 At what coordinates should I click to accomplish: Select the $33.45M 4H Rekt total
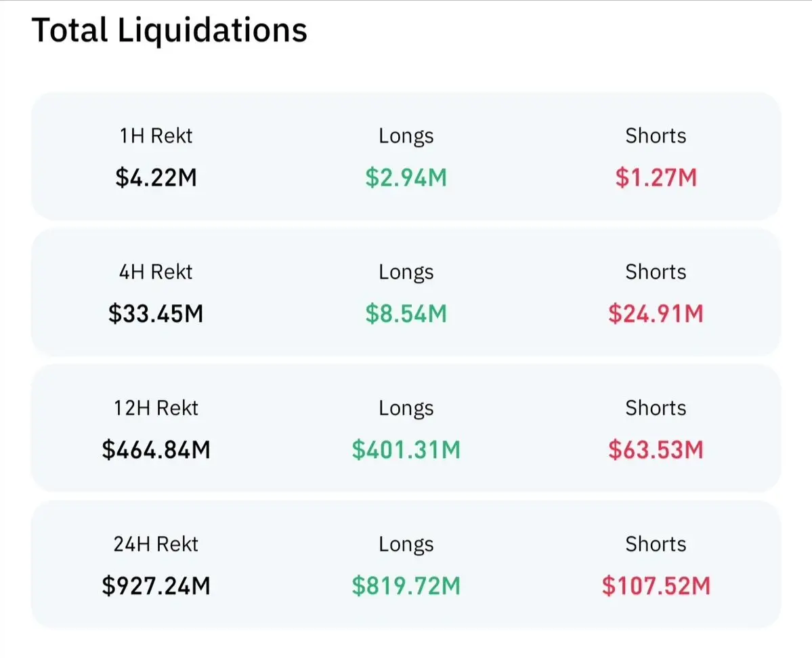pos(156,314)
